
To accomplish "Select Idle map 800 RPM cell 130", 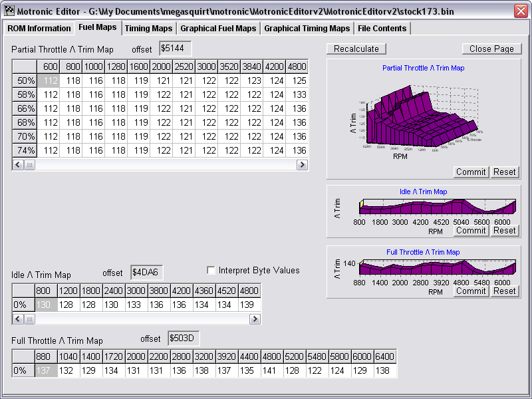I will [x=46, y=305].
